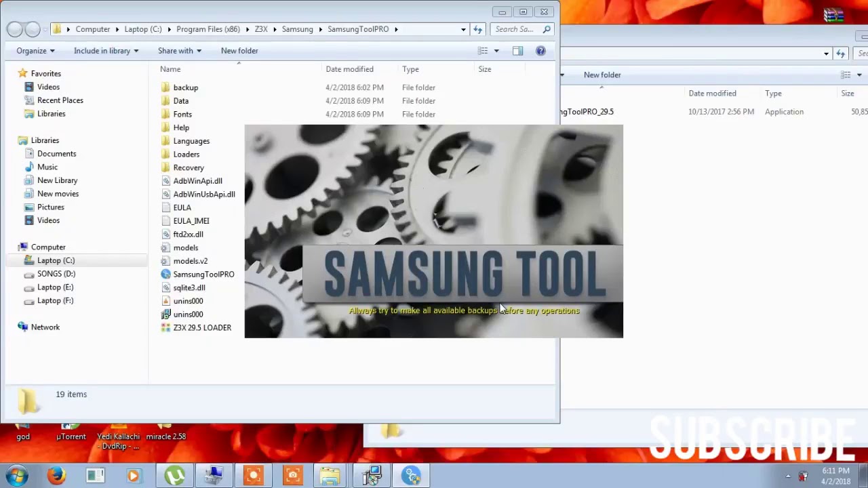Open the miracle 2.58 desktop shortcut

[x=165, y=432]
